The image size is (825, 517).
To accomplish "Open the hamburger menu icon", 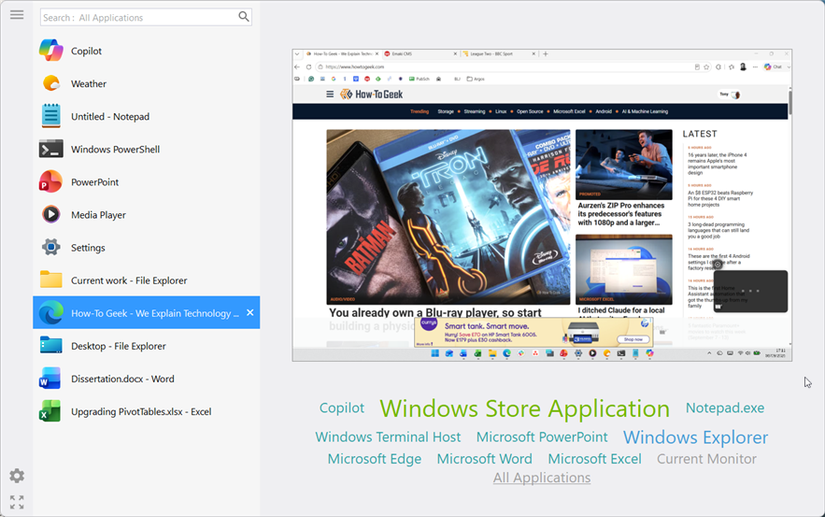I will click(x=17, y=15).
